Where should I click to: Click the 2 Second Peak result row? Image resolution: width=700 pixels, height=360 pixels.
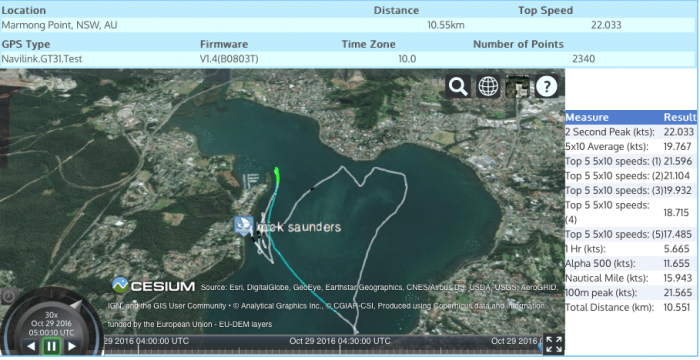coord(630,132)
